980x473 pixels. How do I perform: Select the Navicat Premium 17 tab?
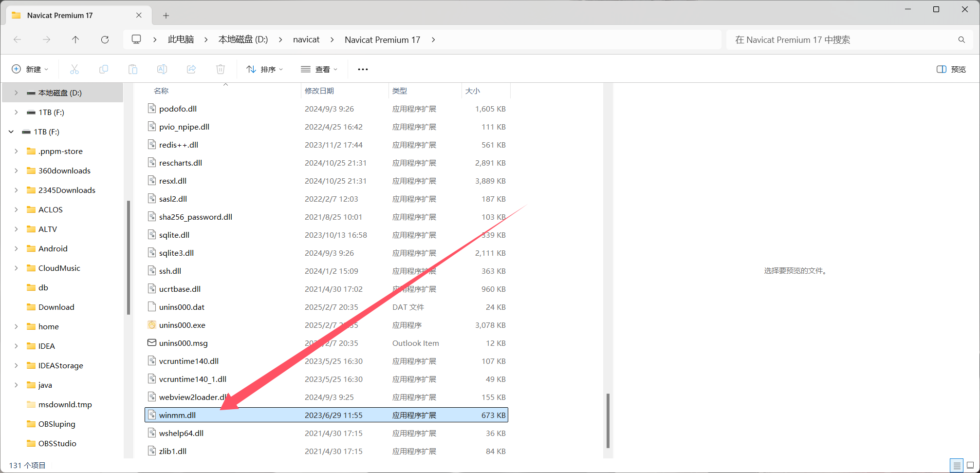(78, 15)
